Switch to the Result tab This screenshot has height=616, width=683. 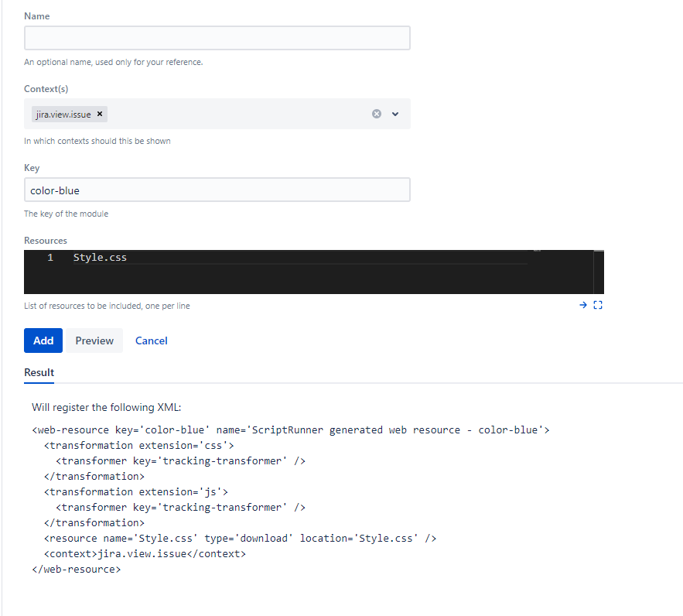point(39,372)
